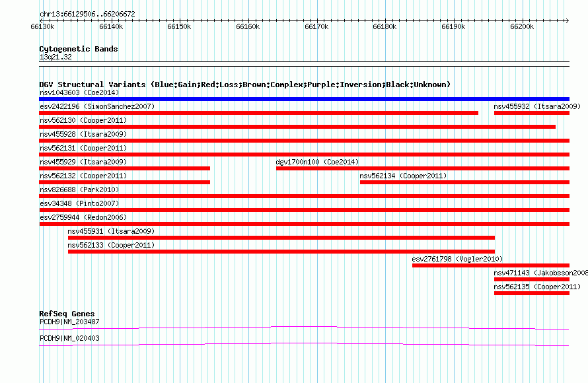The image size is (588, 383).
Task: Select the nsv471143 (Jakobsson2008) variant bar
Action: (x=532, y=279)
